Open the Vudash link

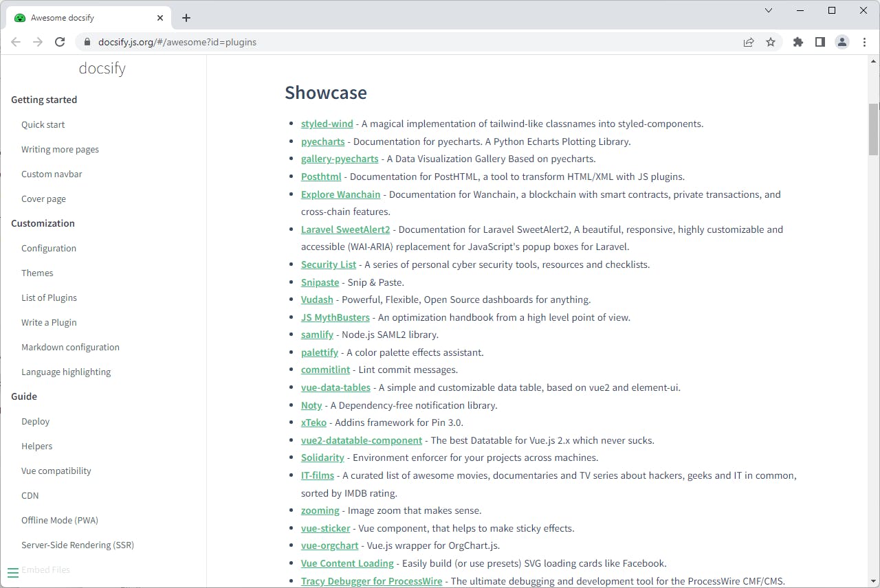point(317,299)
